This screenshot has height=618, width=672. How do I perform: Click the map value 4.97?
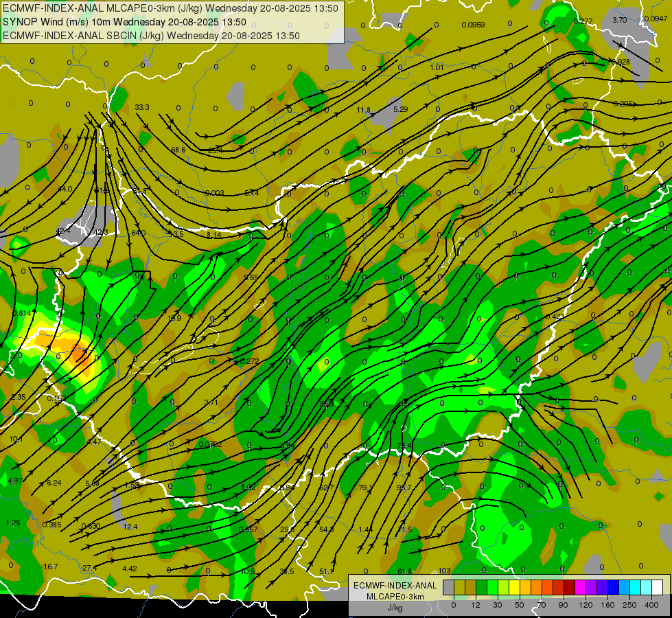point(15,481)
